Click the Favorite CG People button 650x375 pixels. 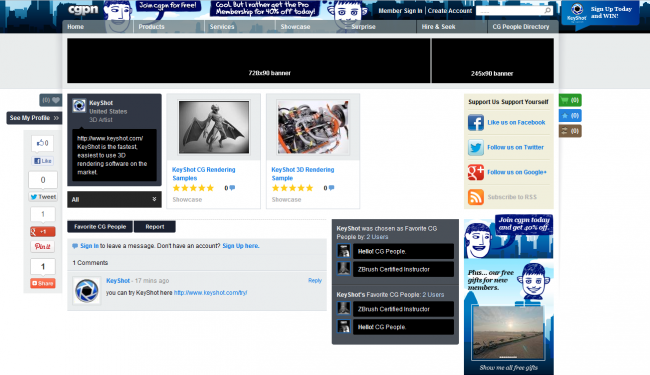tap(100, 227)
